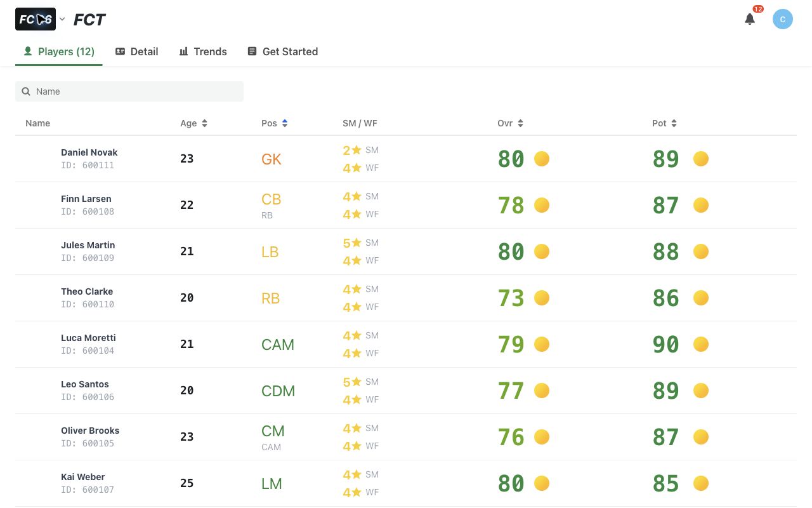Click Leo Santos's CDM position
The image size is (812, 508).
pyautogui.click(x=278, y=391)
